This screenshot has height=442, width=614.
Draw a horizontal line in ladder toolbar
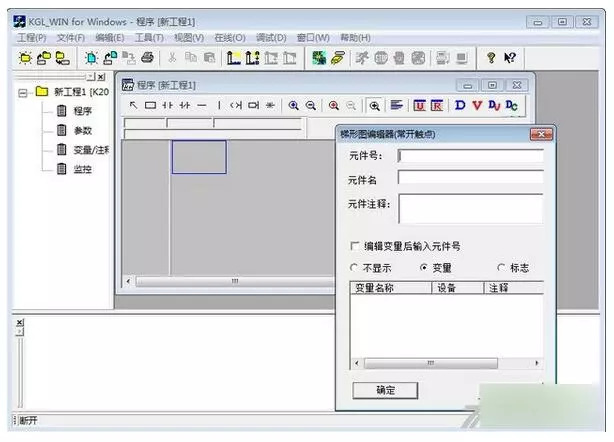pos(203,105)
